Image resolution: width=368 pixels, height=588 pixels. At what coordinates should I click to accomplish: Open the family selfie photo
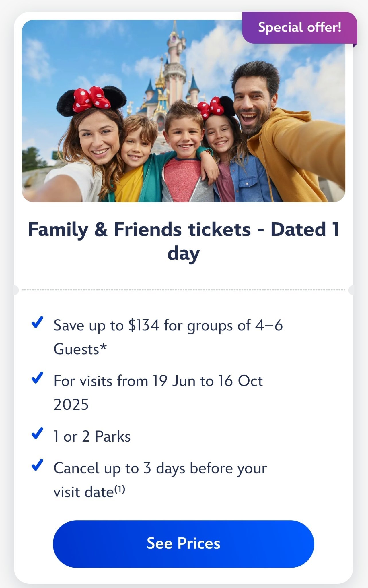(183, 111)
